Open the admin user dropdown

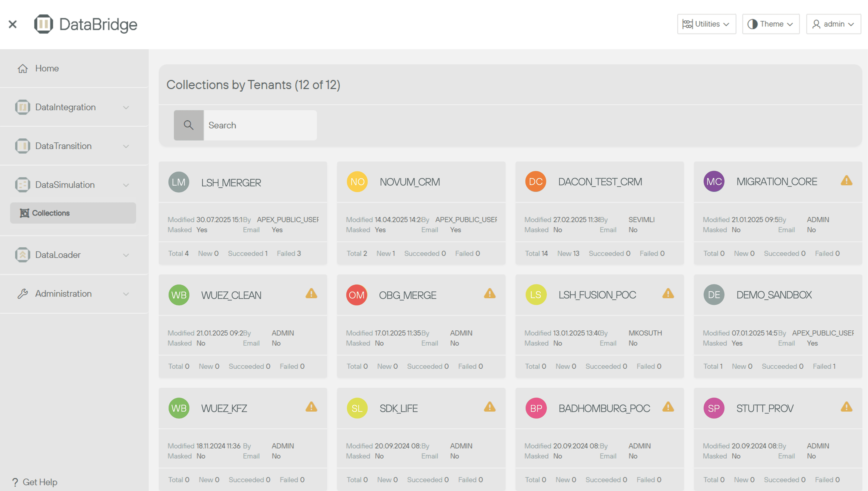click(833, 24)
